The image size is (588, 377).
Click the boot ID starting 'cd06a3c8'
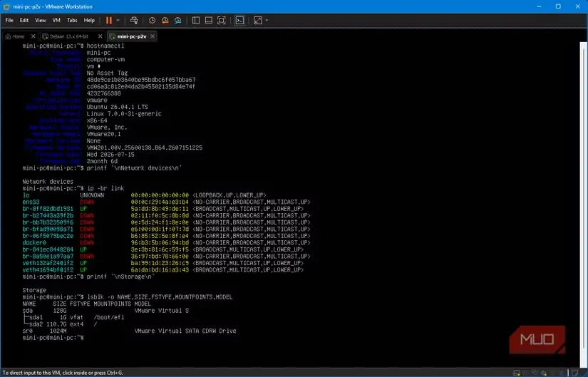(141, 86)
